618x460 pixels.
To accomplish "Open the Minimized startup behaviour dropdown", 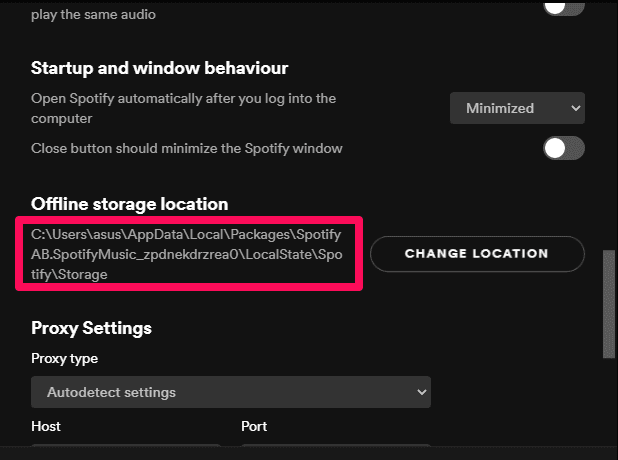I will tap(516, 108).
